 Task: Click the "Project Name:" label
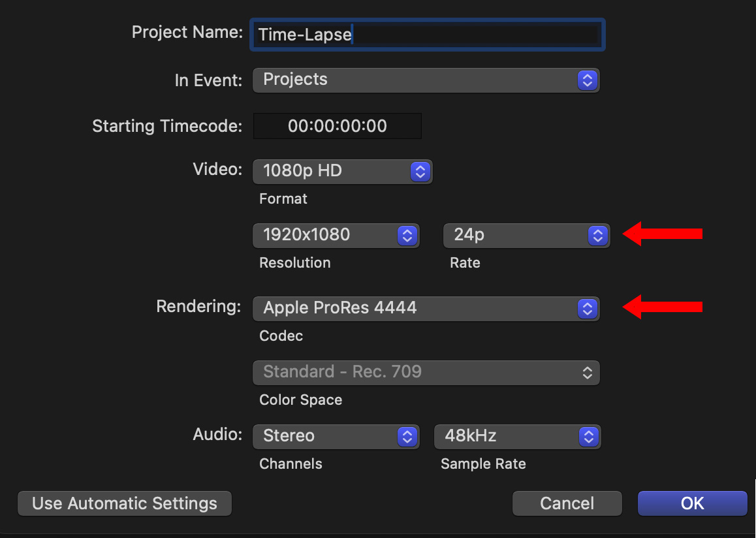pyautogui.click(x=187, y=33)
